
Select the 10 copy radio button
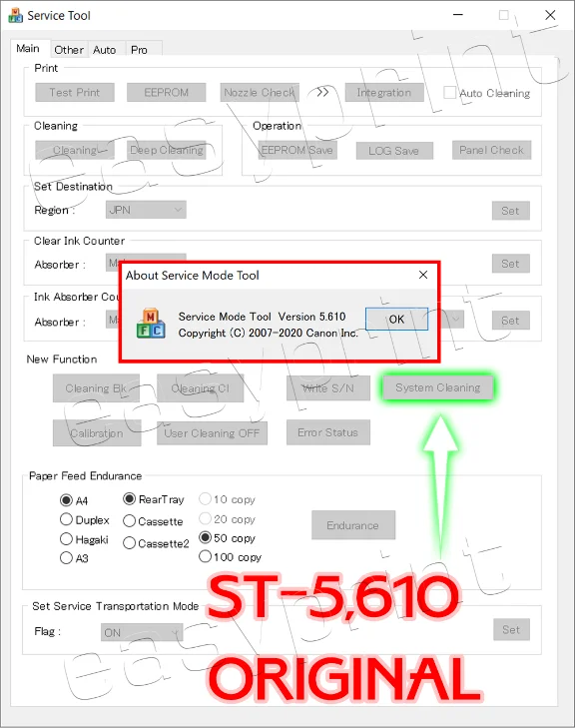(205, 499)
